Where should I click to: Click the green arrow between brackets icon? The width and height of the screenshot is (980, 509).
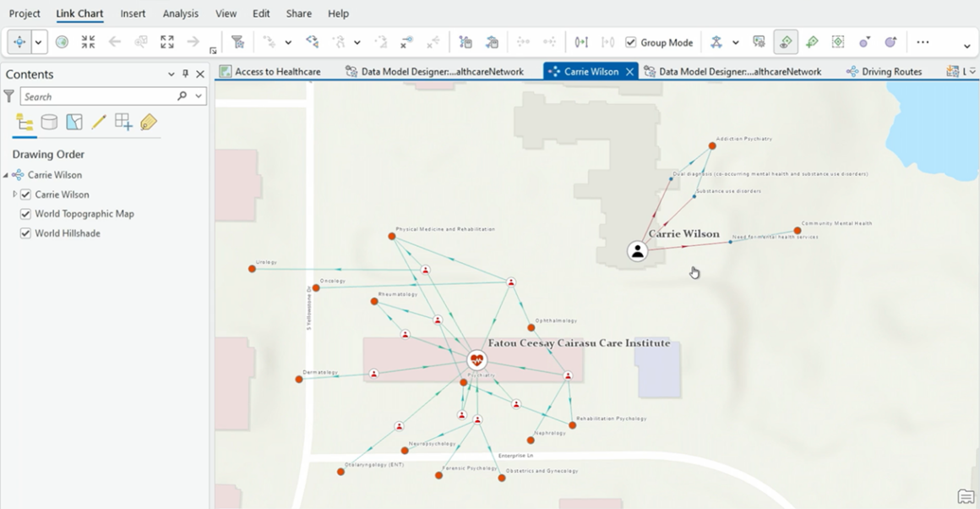click(581, 42)
